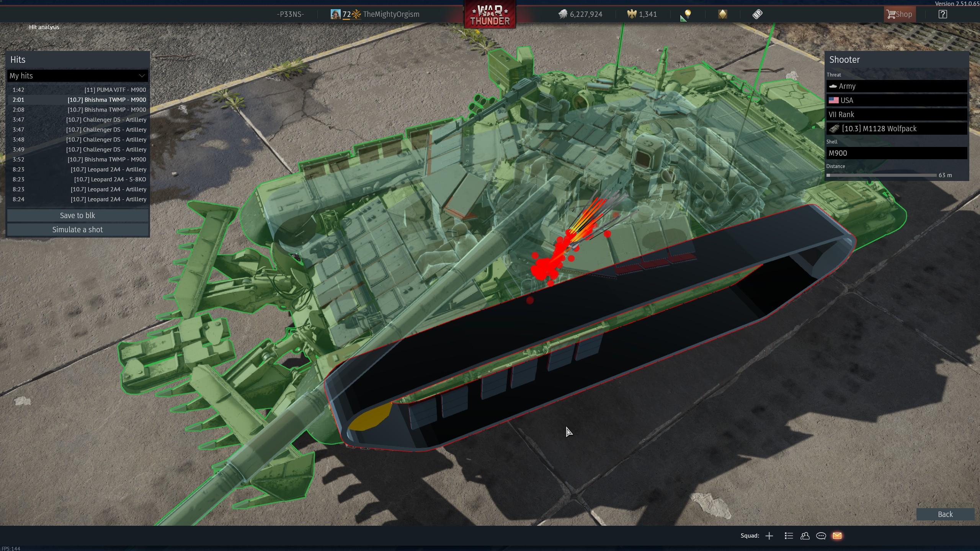
Task: Select the 1:42 PUMA VJTF hit entry
Action: [x=77, y=90]
